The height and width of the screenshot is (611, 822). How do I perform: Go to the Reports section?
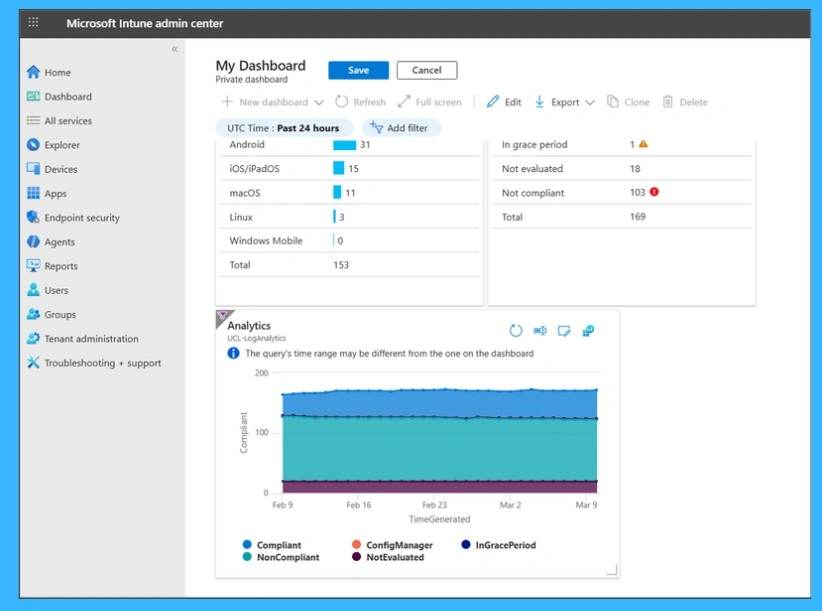coord(60,266)
